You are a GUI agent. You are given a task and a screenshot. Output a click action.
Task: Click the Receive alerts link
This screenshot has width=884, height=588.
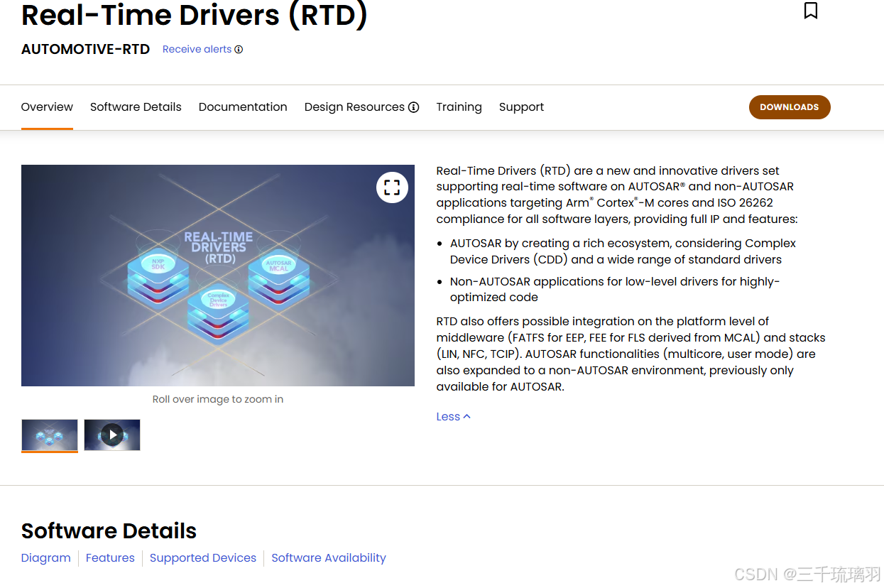point(197,50)
